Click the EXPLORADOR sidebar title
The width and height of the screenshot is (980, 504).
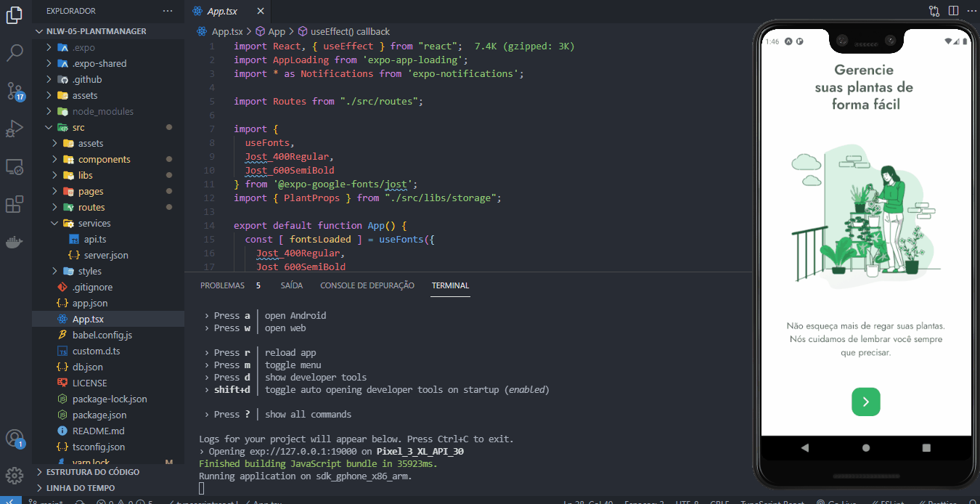(x=71, y=11)
